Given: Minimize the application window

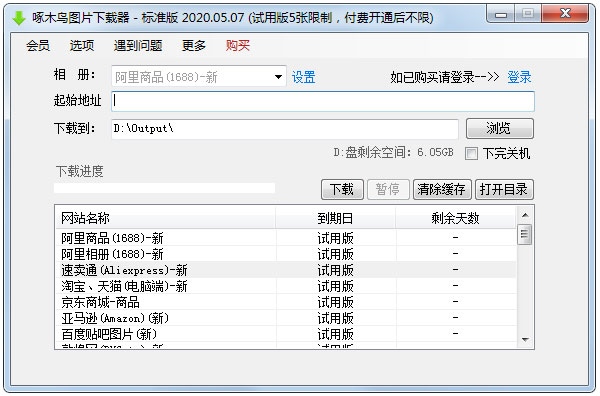Looking at the screenshot, I should 501,14.
